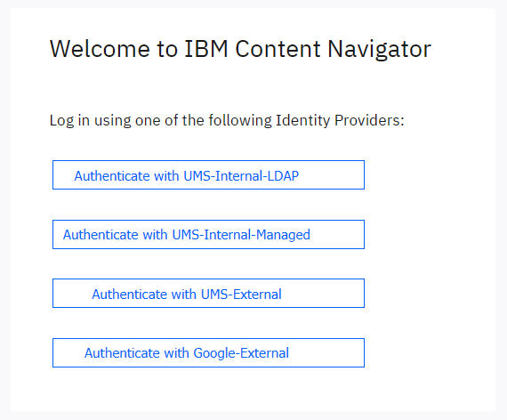Image resolution: width=507 pixels, height=420 pixels.
Task: Authenticate with UMS-Internal-Managed provider
Action: coord(208,235)
